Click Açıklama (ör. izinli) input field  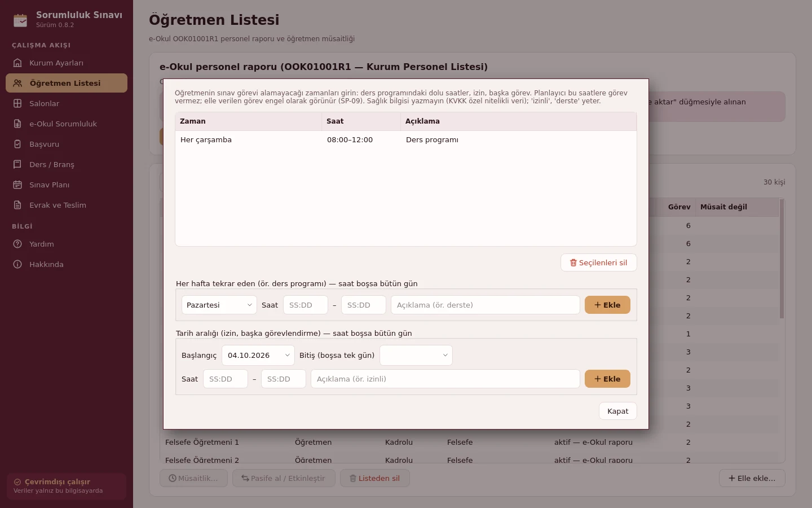[445, 379]
